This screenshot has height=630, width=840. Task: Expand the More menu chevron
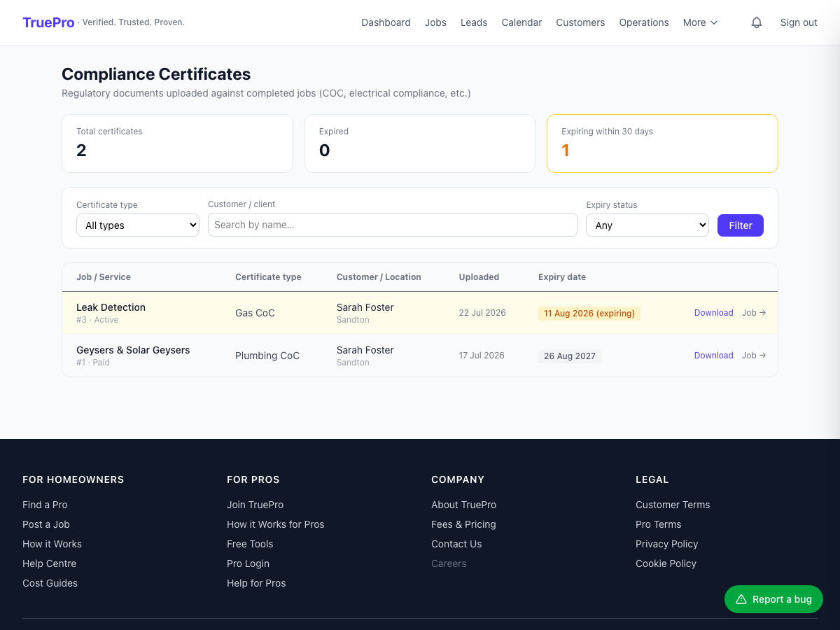[714, 22]
